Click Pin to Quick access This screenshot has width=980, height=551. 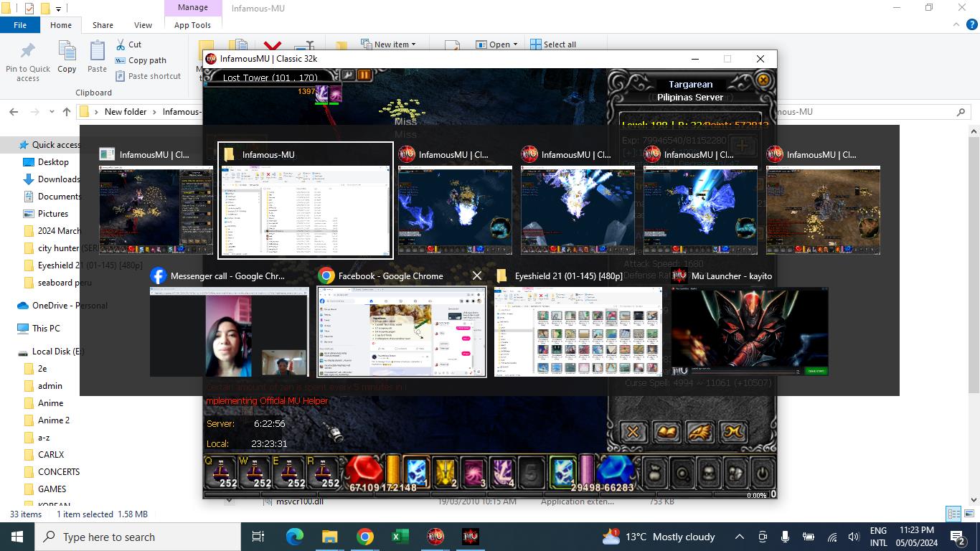coord(28,62)
